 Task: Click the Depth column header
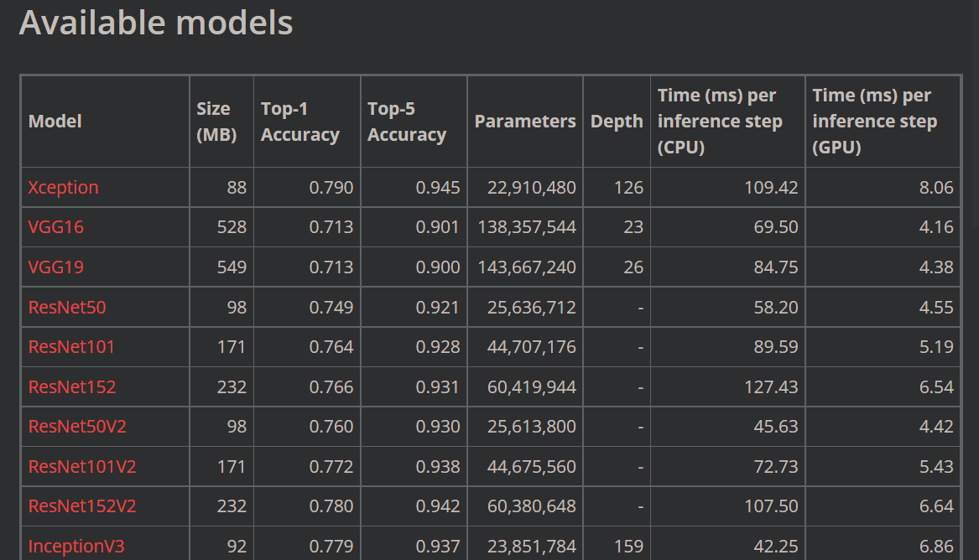pyautogui.click(x=616, y=121)
